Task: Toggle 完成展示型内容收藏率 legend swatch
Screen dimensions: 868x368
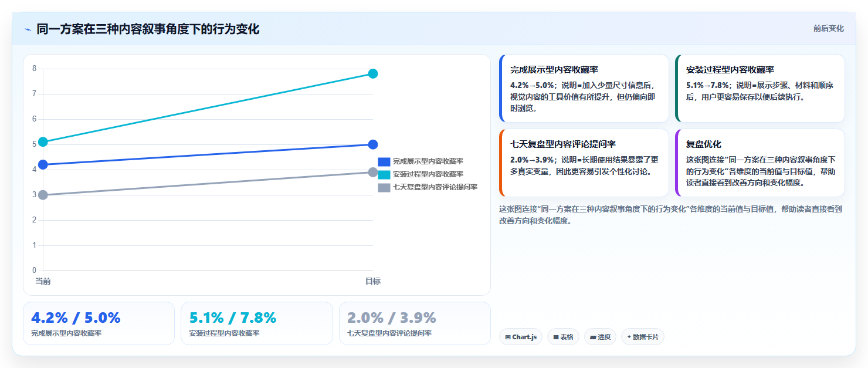Action: (x=384, y=161)
